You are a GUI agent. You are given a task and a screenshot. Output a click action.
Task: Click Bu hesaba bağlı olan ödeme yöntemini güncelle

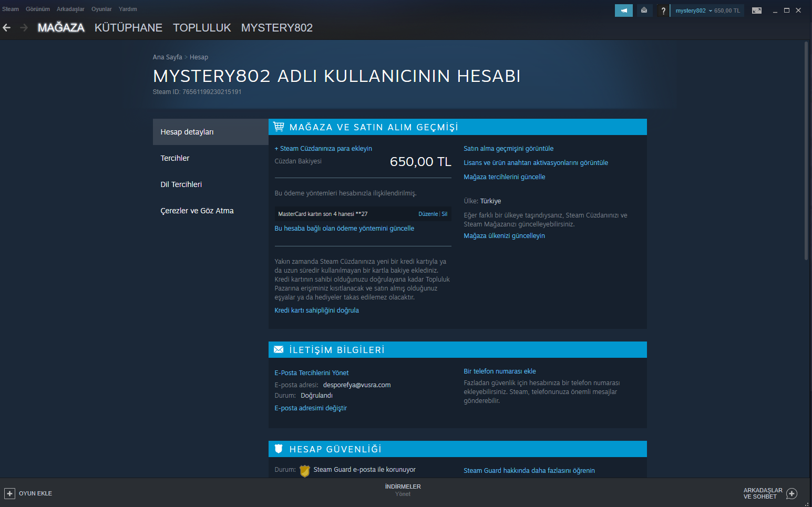[344, 229]
